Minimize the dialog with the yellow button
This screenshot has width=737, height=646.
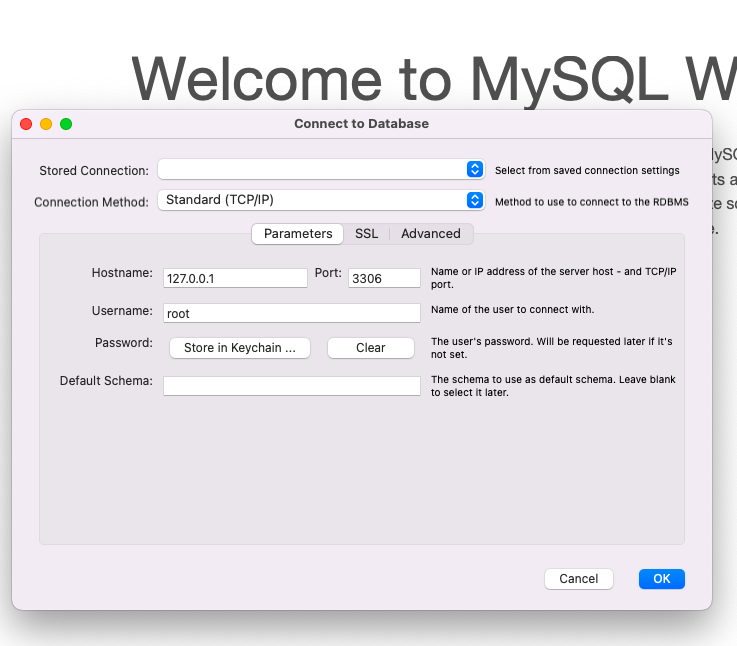tap(46, 124)
